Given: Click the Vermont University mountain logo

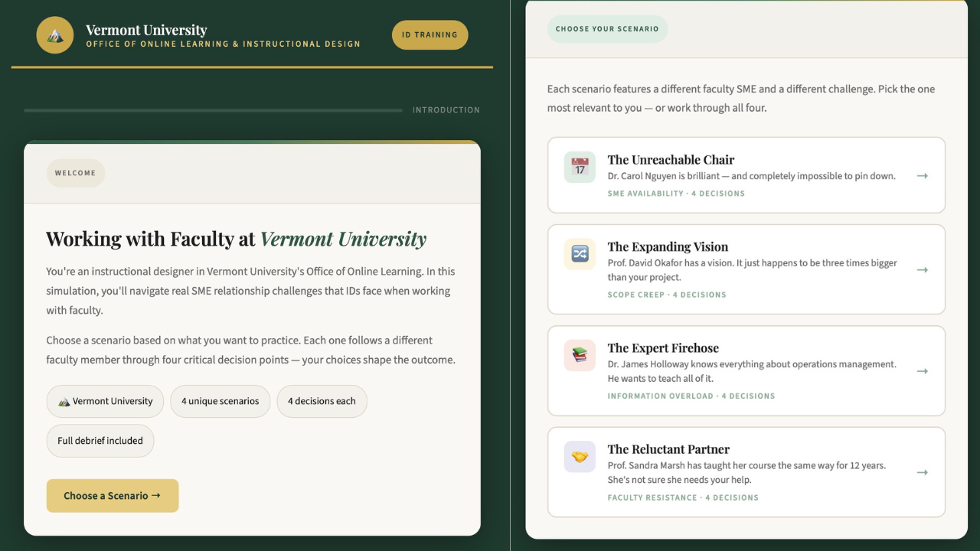Looking at the screenshot, I should (x=55, y=35).
